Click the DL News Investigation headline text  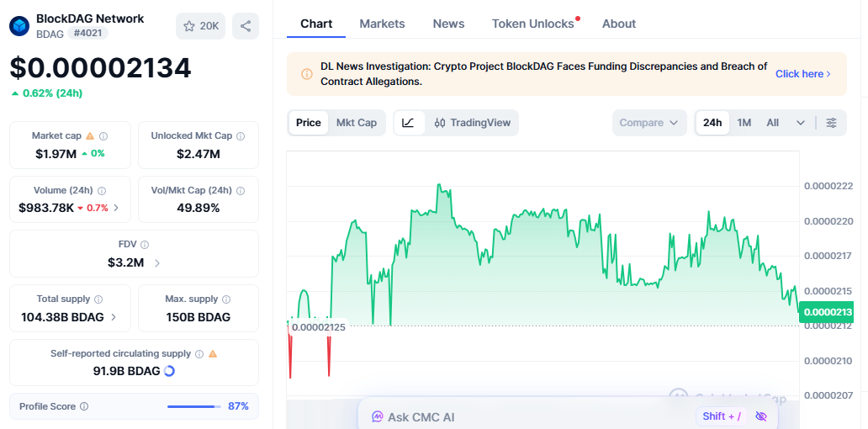coord(543,74)
